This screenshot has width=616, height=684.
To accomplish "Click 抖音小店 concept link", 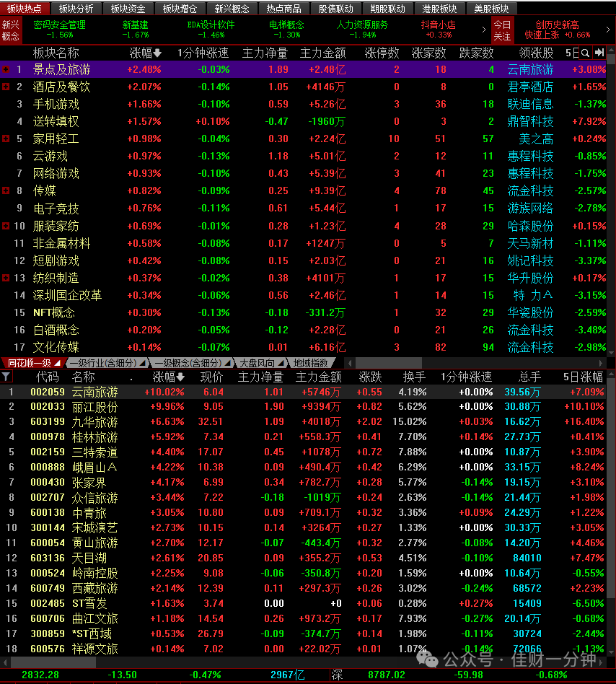I will coord(438,25).
